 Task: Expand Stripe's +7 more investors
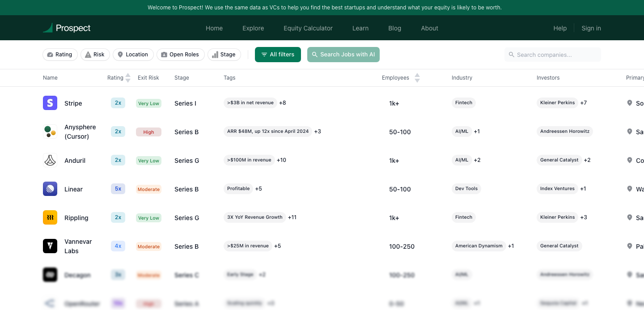(x=584, y=103)
